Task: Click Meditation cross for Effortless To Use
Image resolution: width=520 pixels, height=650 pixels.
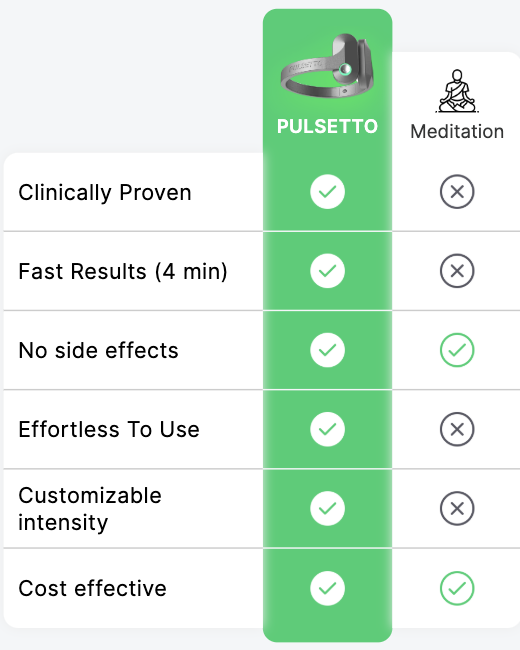Action: pyautogui.click(x=457, y=429)
